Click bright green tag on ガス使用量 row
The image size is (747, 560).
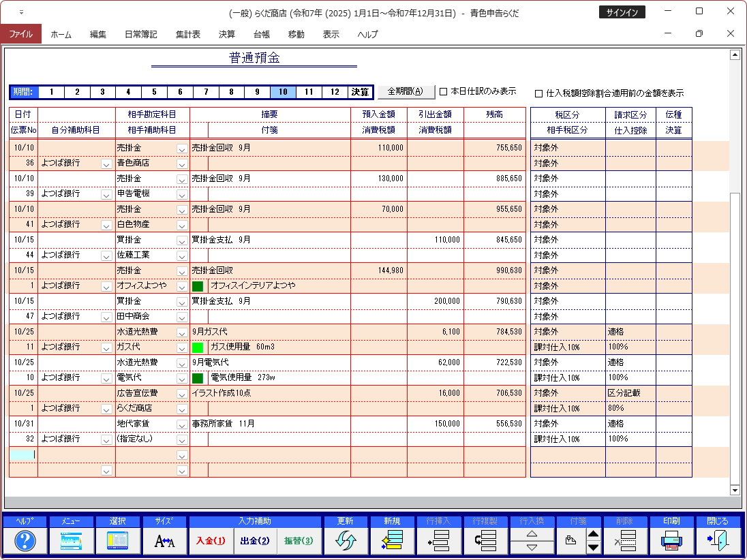pos(198,347)
